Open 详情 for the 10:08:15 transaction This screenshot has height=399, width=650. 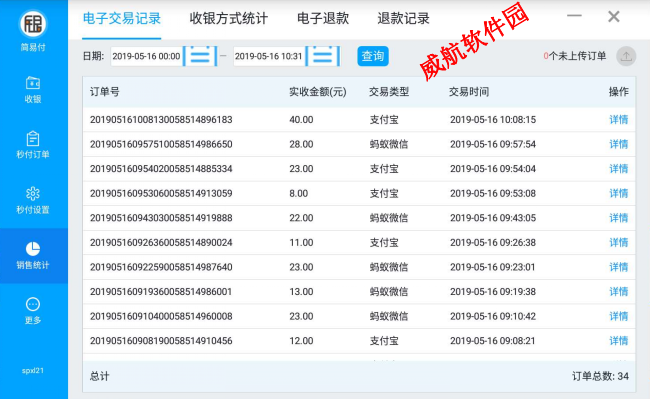618,120
